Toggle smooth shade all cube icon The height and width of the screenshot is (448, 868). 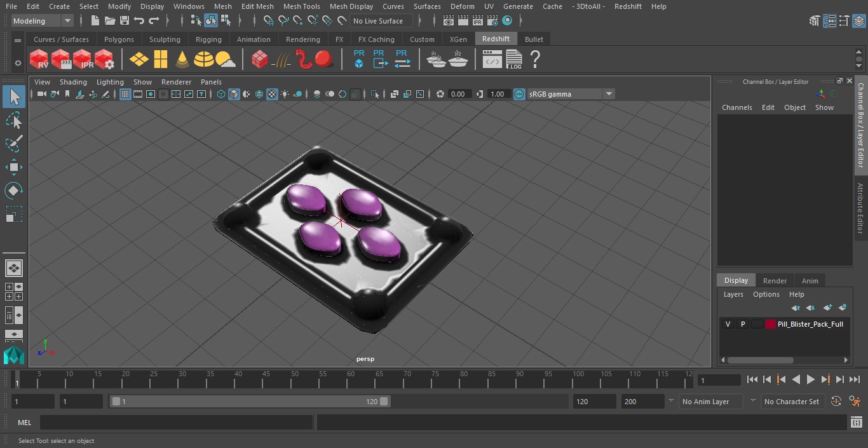pos(234,94)
